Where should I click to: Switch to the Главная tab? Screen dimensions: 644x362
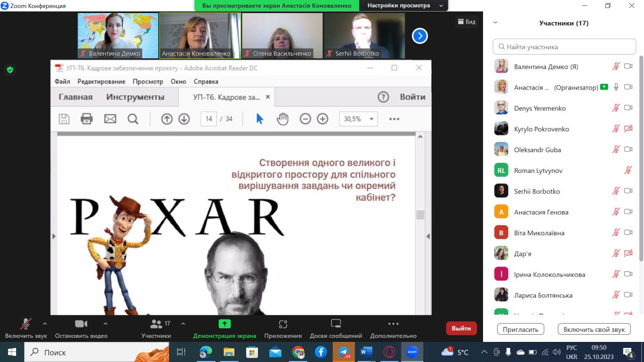[x=75, y=97]
